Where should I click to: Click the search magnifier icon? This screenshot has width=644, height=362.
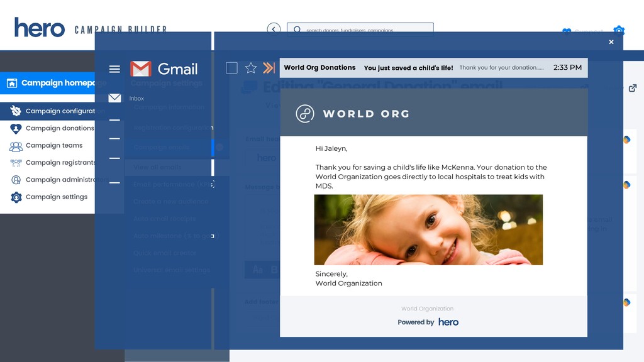coord(297,30)
